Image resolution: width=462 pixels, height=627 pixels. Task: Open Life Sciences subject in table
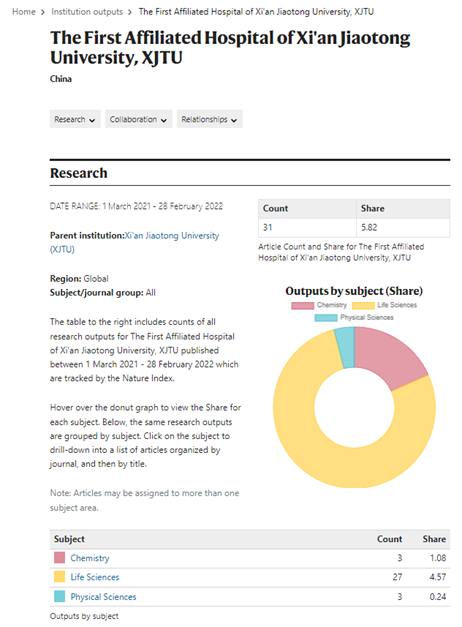pyautogui.click(x=95, y=577)
